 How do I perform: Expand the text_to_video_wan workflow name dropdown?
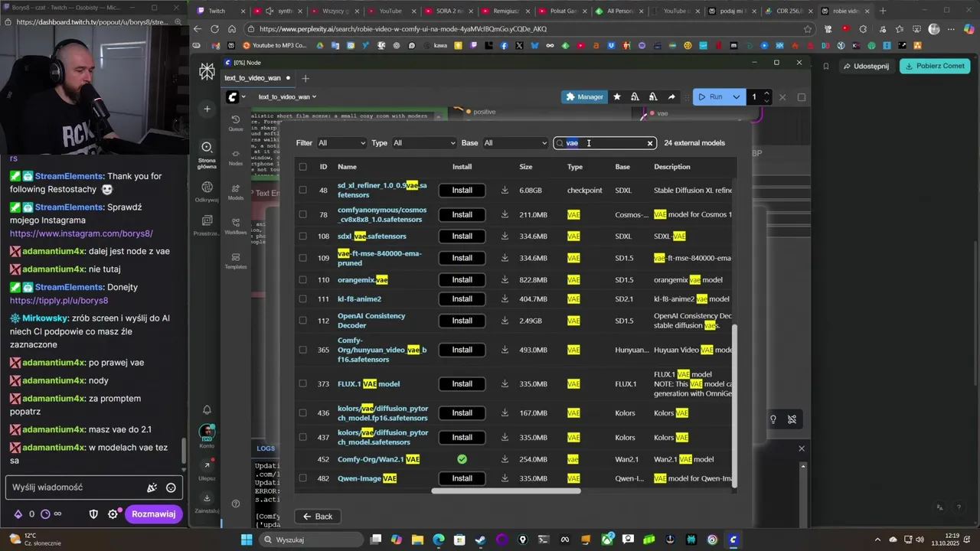287,97
